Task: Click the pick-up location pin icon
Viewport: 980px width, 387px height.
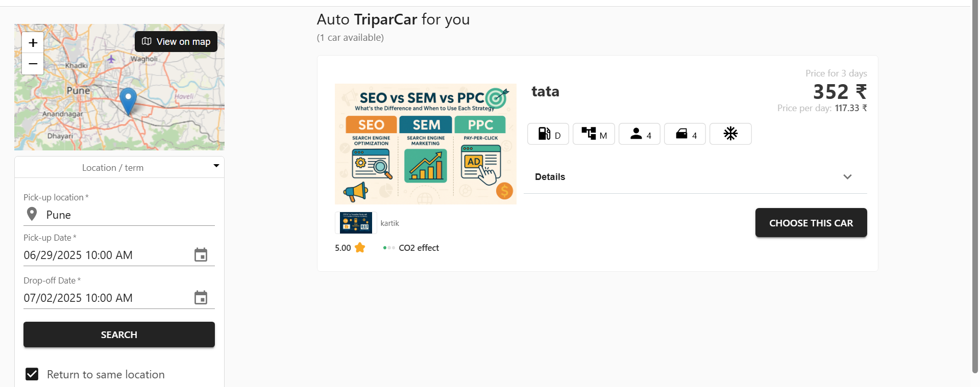Action: [x=32, y=213]
